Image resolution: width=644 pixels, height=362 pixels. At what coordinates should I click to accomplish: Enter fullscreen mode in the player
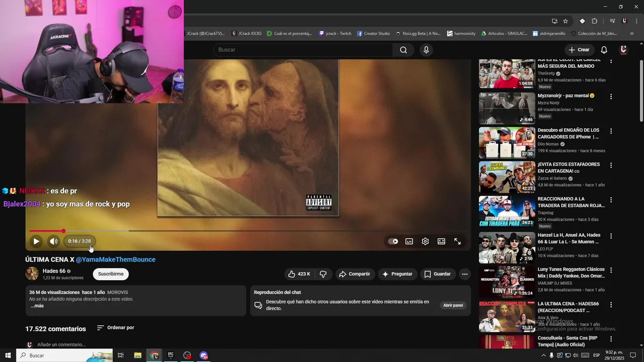[457, 241]
